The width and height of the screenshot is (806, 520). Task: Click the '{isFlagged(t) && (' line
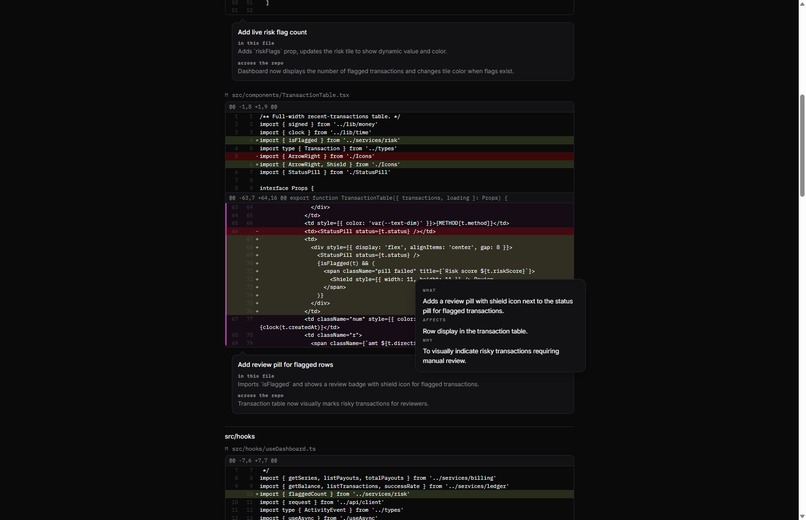tap(399, 263)
